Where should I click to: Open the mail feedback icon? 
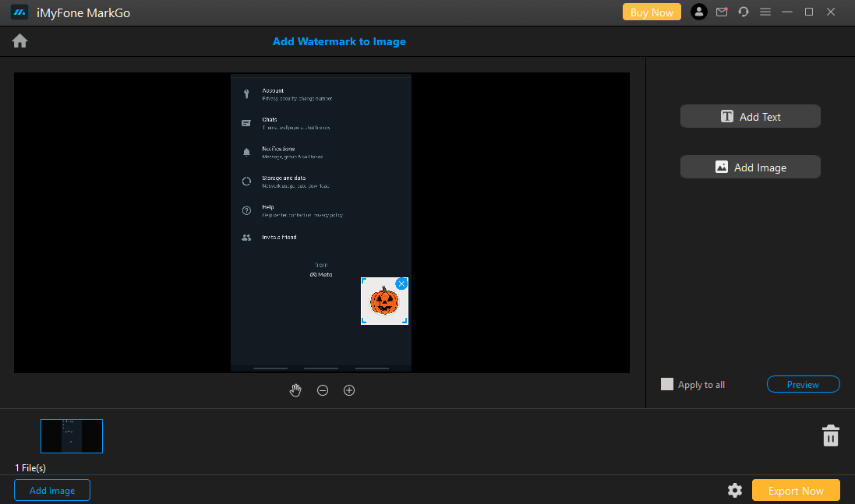722,12
